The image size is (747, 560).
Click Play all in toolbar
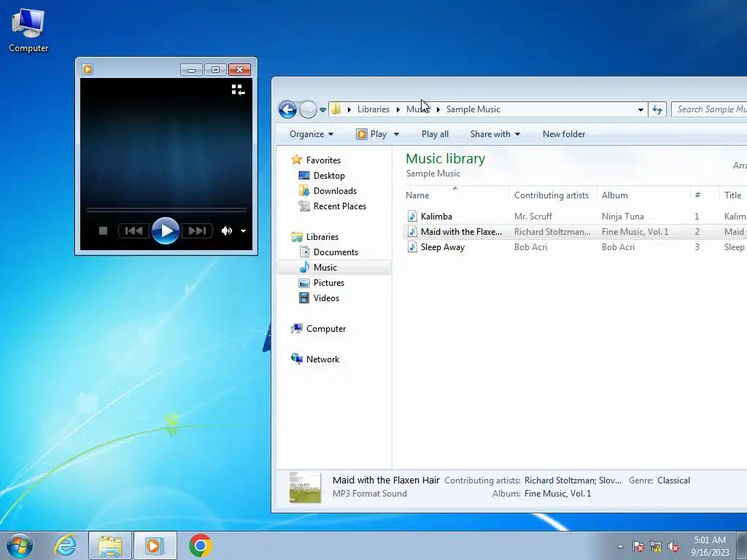tap(435, 134)
